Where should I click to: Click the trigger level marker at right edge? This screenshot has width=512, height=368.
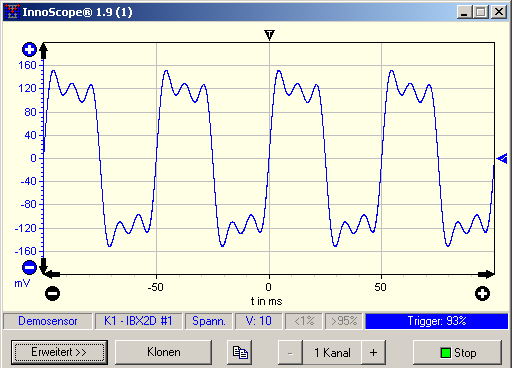[x=502, y=159]
